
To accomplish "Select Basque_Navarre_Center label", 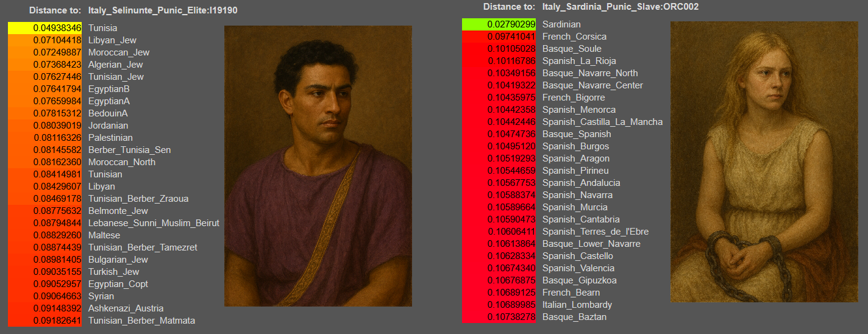I will pyautogui.click(x=592, y=85).
